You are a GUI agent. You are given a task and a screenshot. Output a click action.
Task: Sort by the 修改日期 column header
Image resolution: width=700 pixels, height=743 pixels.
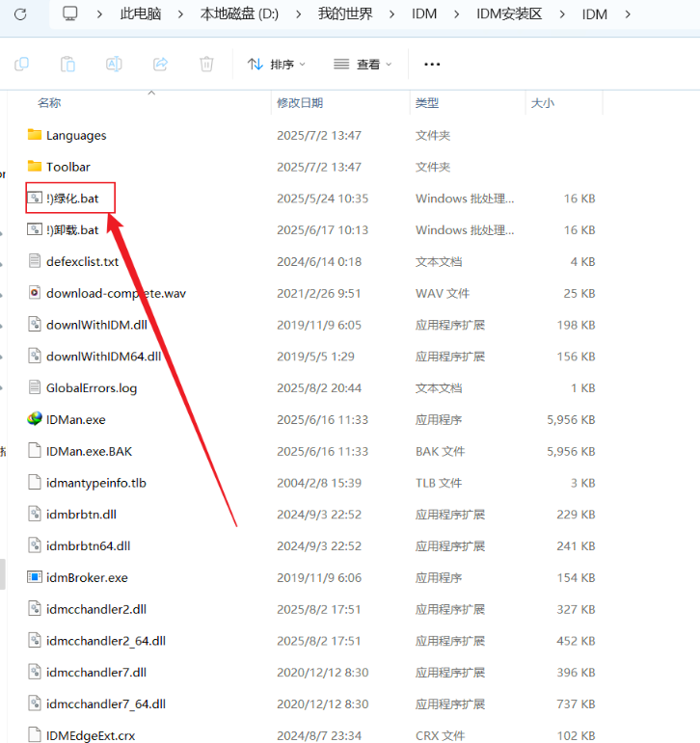pos(300,103)
